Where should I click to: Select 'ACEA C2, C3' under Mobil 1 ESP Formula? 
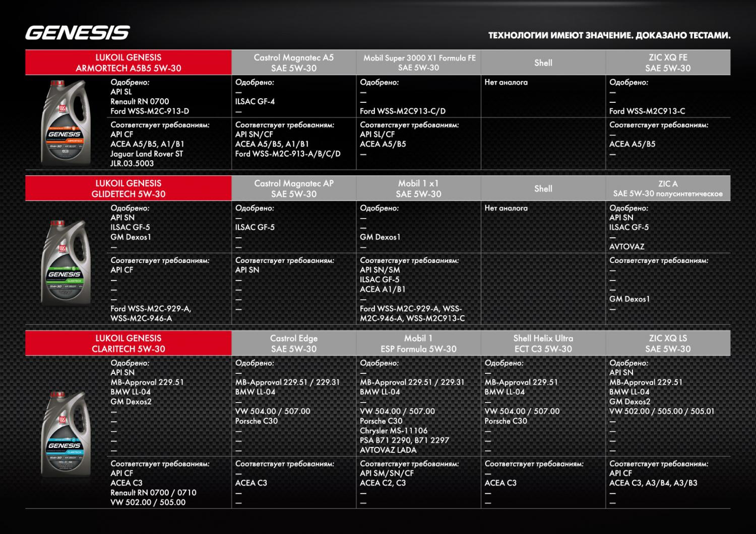(x=384, y=483)
